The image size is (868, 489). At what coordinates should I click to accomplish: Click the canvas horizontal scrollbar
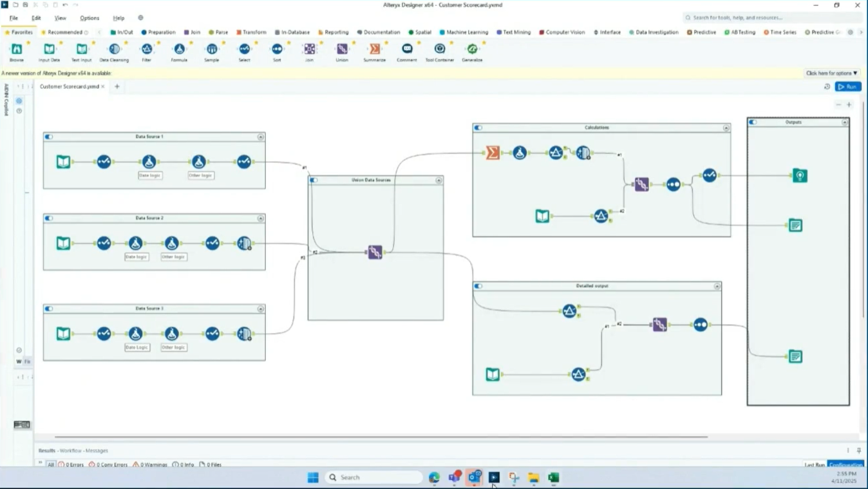click(x=381, y=437)
